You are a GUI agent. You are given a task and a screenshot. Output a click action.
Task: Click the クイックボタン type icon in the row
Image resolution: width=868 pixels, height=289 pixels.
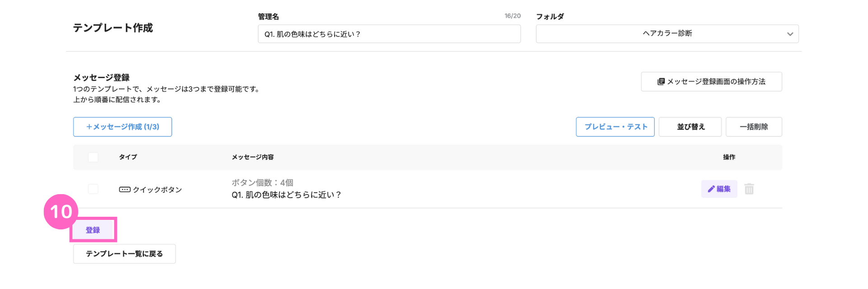point(125,190)
